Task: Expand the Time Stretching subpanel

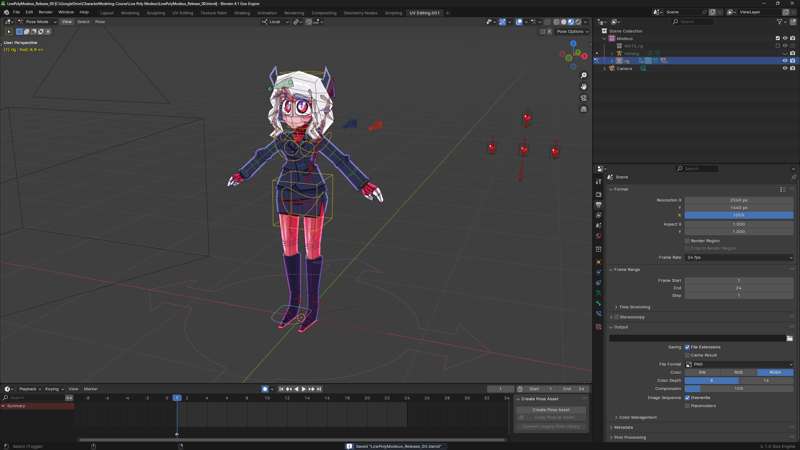Action: 633,307
